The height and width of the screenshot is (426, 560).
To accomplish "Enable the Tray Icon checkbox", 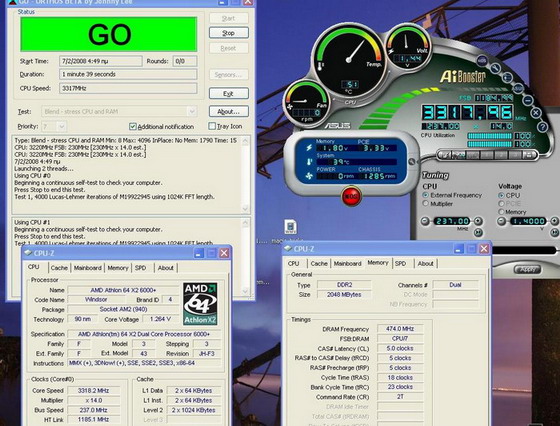I will (212, 126).
